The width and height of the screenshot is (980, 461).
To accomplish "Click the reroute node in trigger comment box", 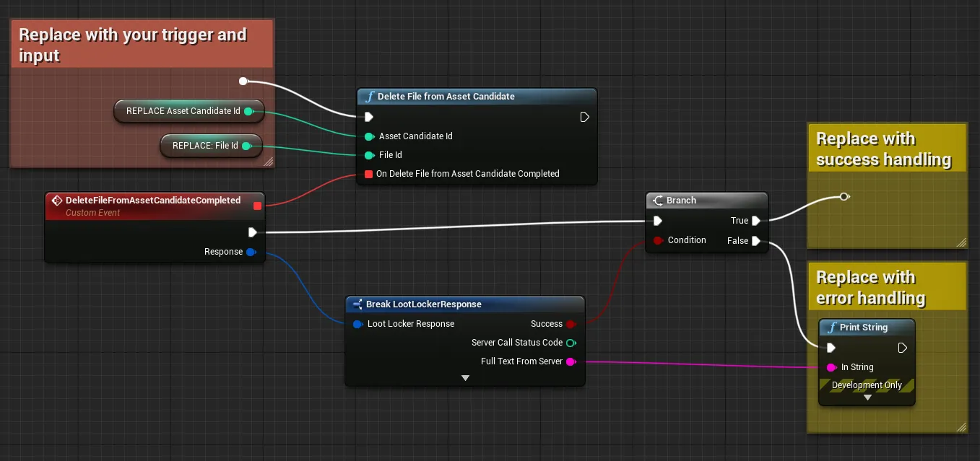I will click(x=243, y=81).
